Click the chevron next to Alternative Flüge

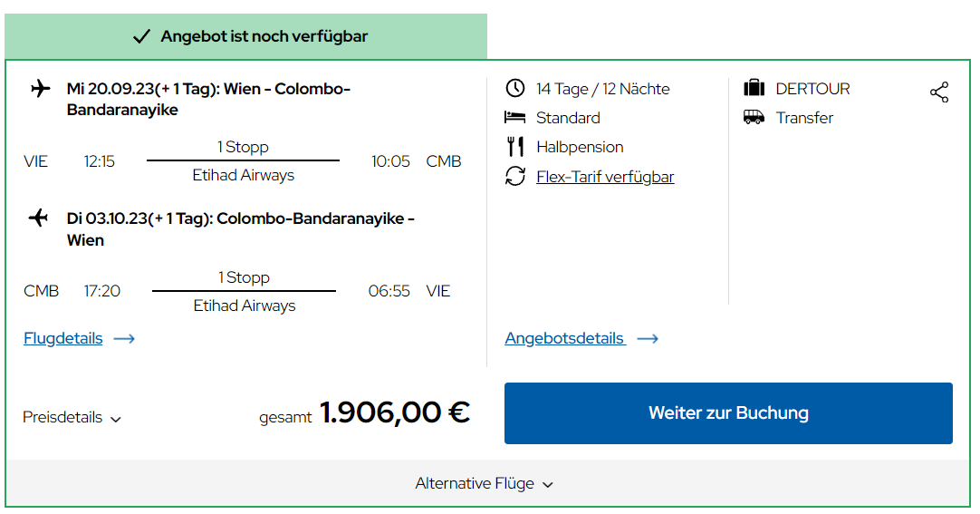(x=547, y=485)
